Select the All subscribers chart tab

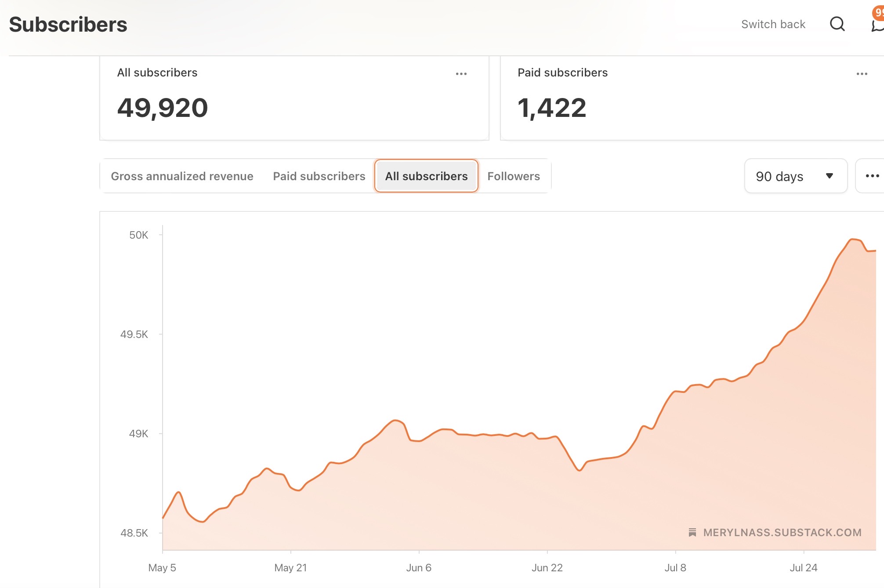click(426, 176)
